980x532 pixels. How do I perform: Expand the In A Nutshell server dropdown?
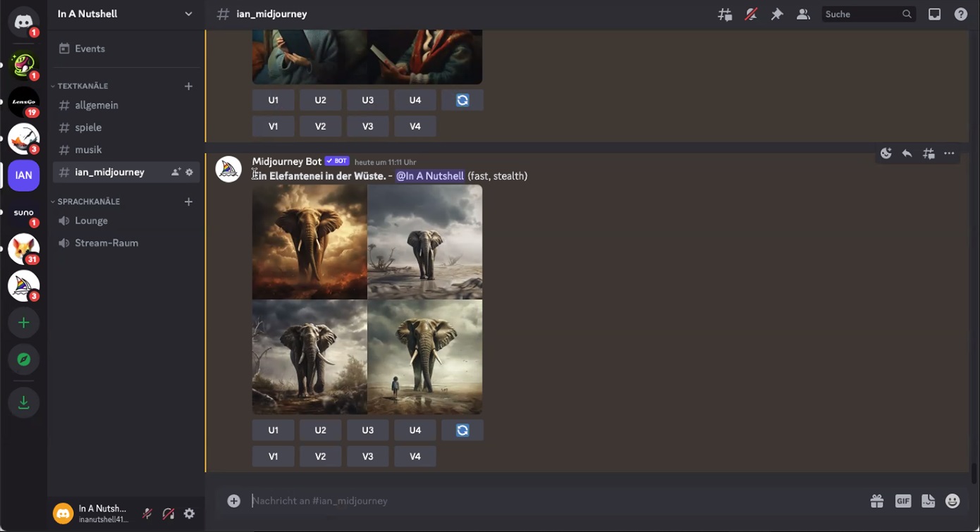click(x=188, y=14)
